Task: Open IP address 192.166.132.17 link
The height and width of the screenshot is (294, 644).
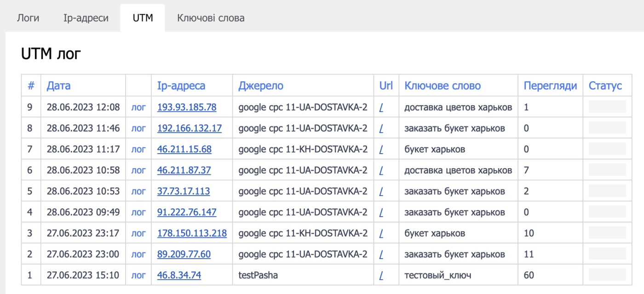Action: pyautogui.click(x=189, y=128)
